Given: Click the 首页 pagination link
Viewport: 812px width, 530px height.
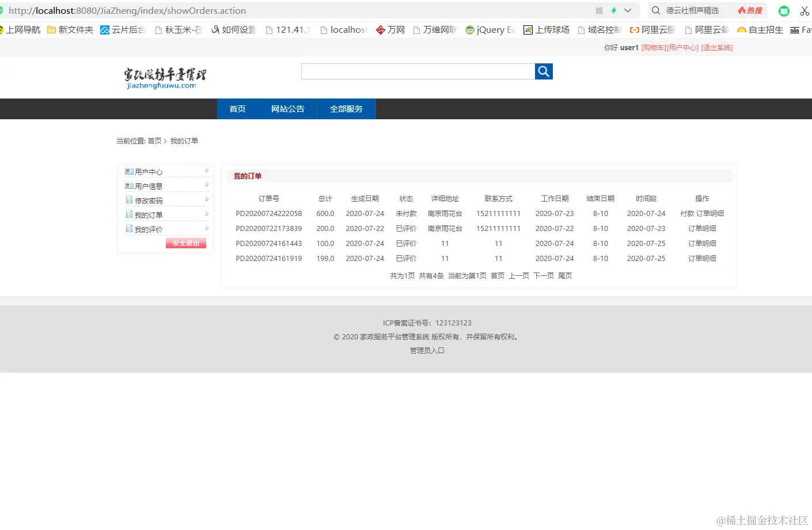Looking at the screenshot, I should click(x=498, y=276).
